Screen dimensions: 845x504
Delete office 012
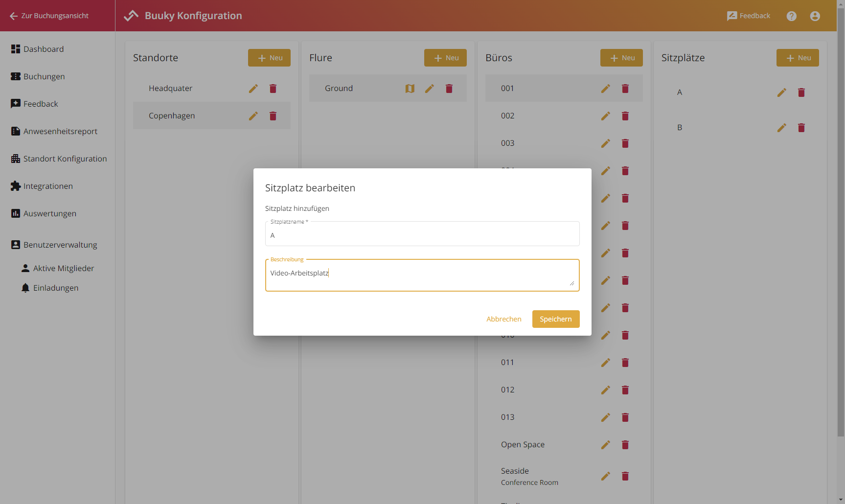click(625, 390)
